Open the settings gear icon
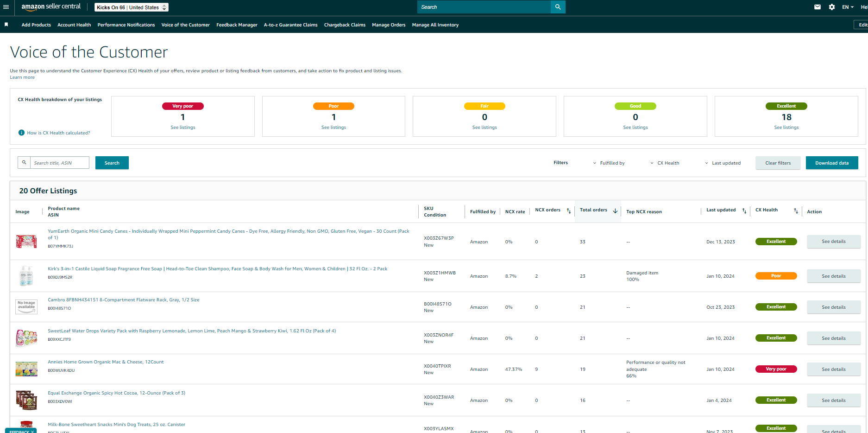 tap(832, 7)
